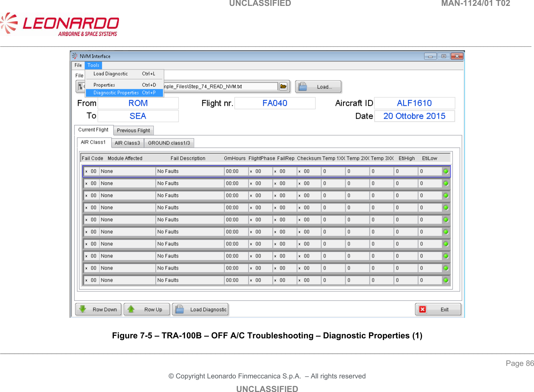This screenshot has height=392, width=534.
Task: Click the FlightPhase column header
Action: [x=262, y=158]
